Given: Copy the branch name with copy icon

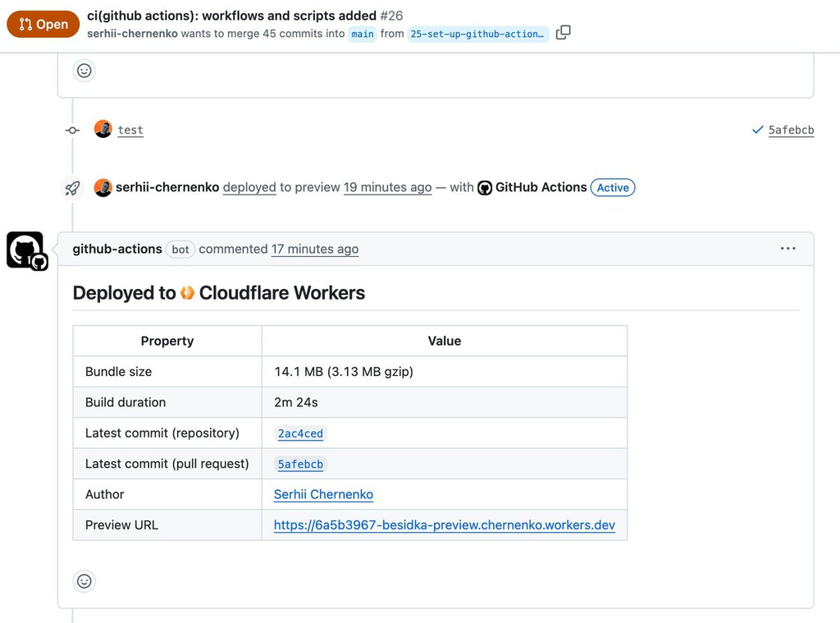Looking at the screenshot, I should (x=563, y=33).
